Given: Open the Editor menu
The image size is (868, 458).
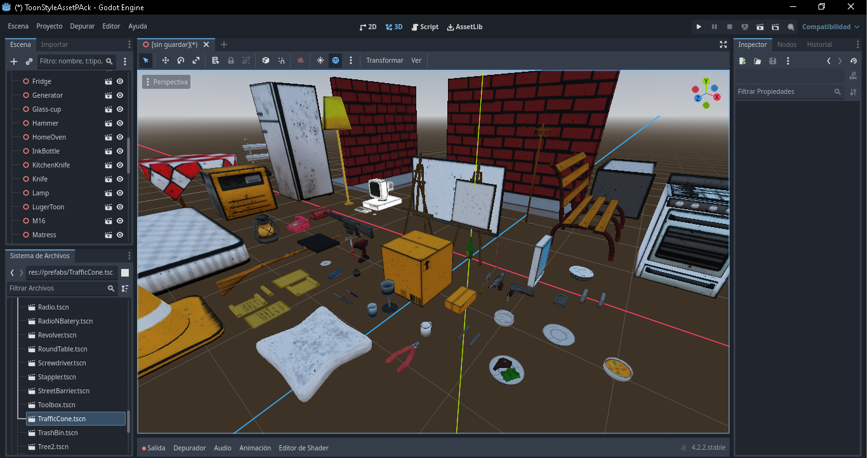Looking at the screenshot, I should [x=111, y=26].
